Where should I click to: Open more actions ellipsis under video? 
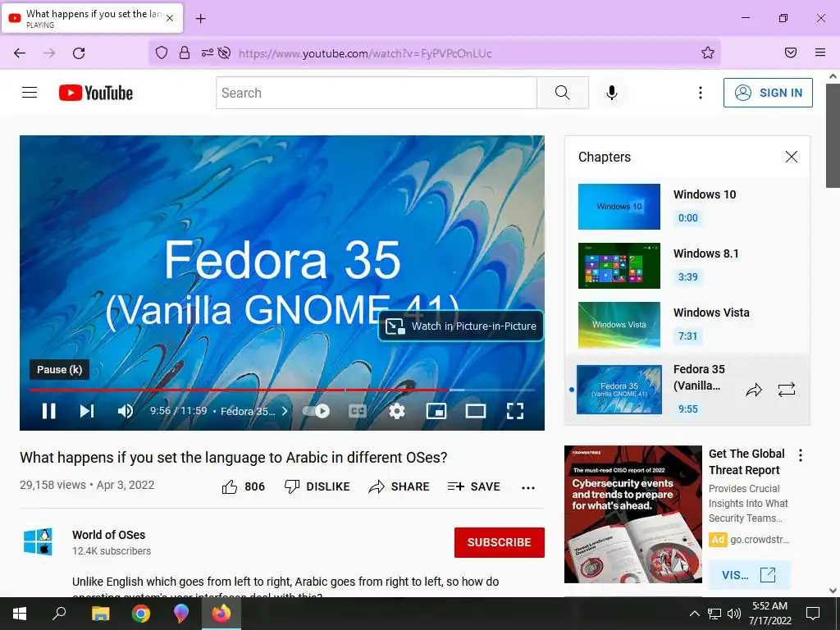(x=528, y=487)
